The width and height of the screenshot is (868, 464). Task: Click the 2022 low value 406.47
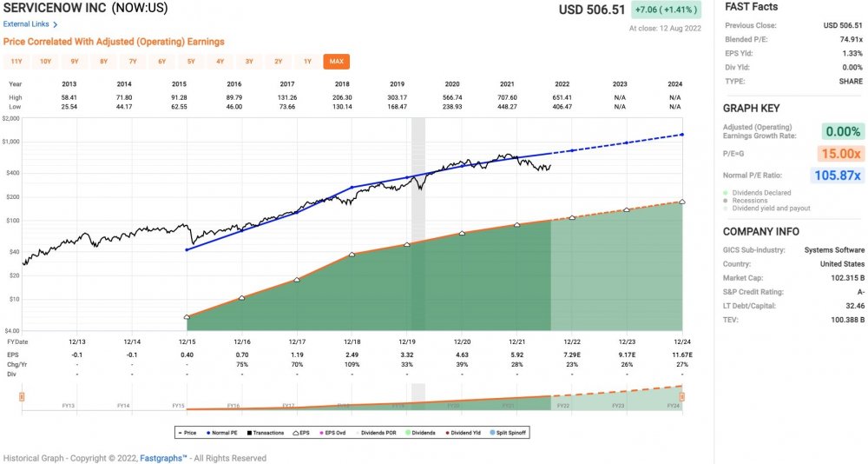click(562, 106)
